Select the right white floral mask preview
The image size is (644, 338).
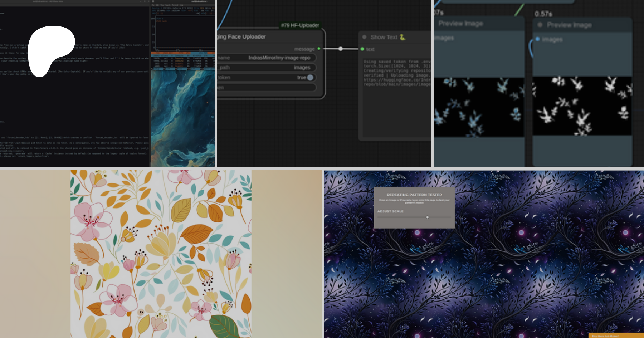(x=581, y=106)
